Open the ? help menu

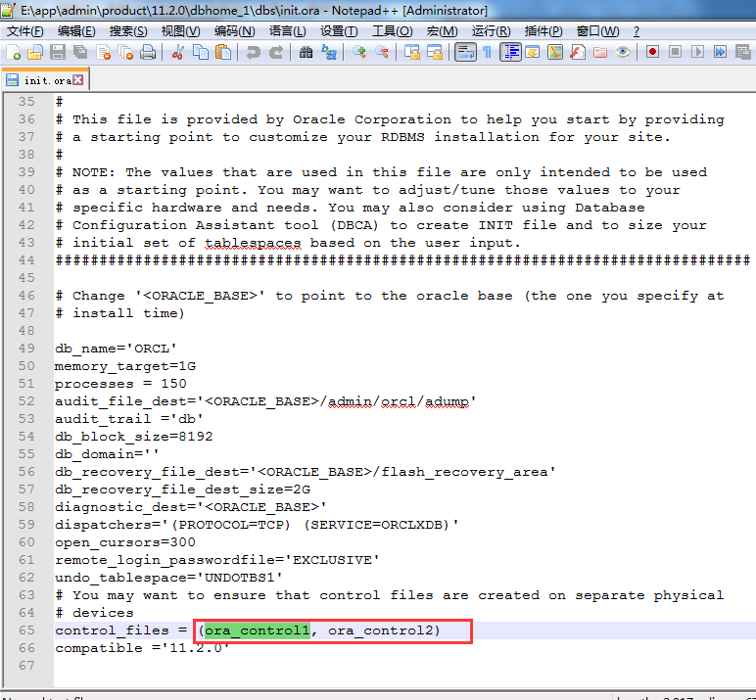point(637,31)
